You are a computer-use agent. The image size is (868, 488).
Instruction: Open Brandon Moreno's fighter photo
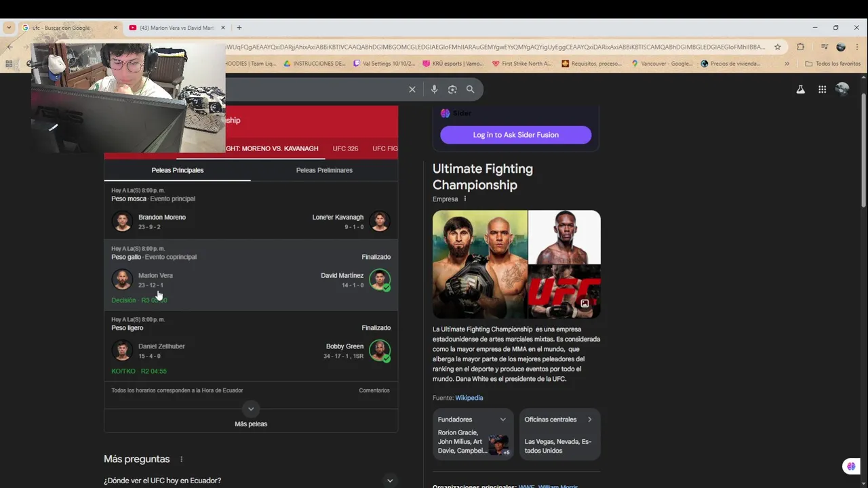[x=122, y=221]
